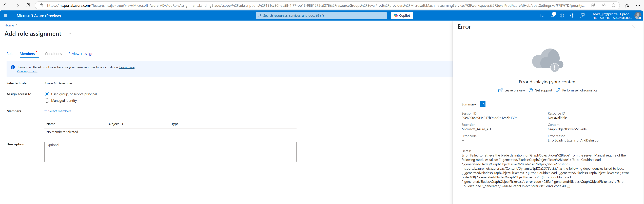The height and width of the screenshot is (204, 644).
Task: Open the View my access link
Action: (x=27, y=71)
